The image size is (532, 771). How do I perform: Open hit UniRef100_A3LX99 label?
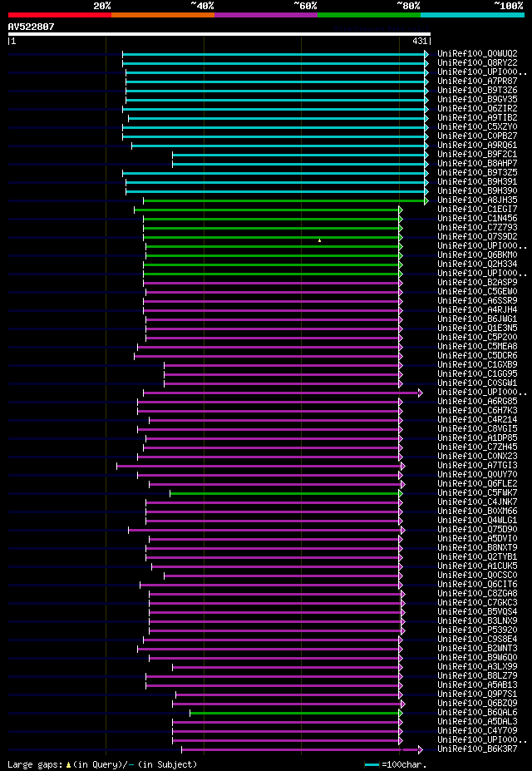pos(477,669)
